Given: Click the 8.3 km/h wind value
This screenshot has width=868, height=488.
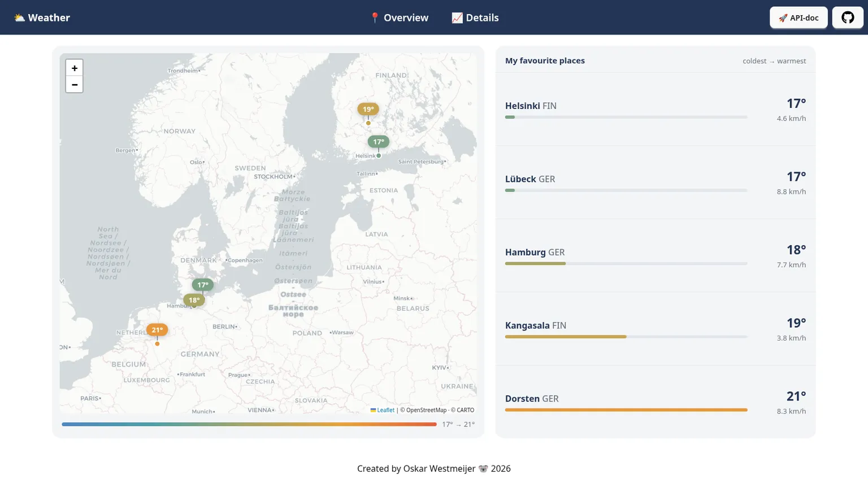Looking at the screenshot, I should click(x=791, y=411).
